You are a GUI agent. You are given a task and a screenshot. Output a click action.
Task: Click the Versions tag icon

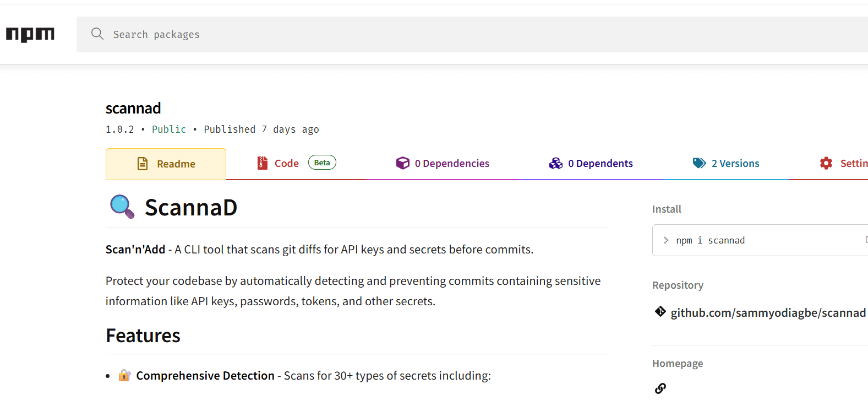click(x=699, y=163)
